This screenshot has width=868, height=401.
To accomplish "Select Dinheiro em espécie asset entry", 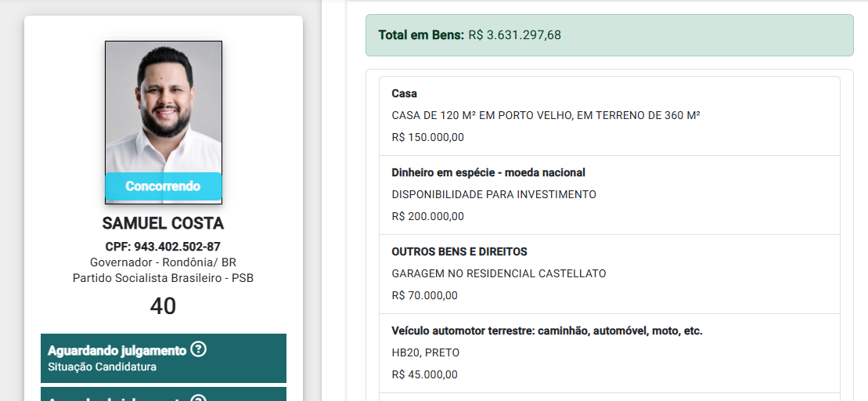I will coord(610,195).
